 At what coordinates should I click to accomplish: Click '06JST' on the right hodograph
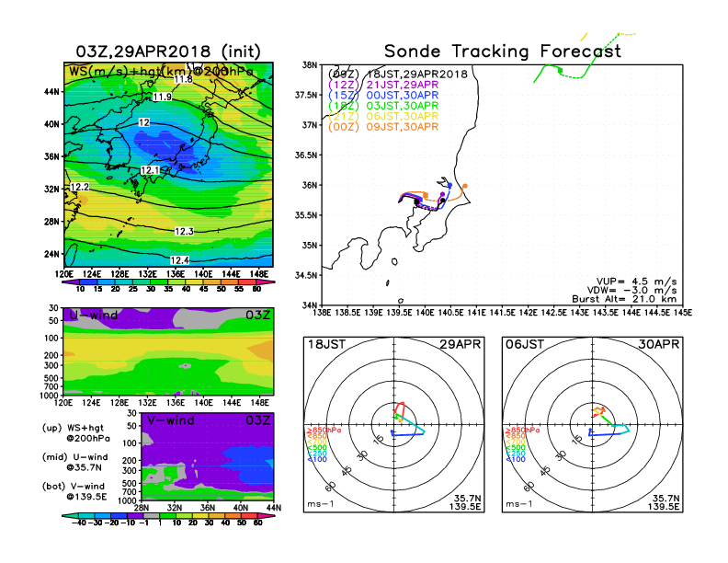click(x=525, y=345)
